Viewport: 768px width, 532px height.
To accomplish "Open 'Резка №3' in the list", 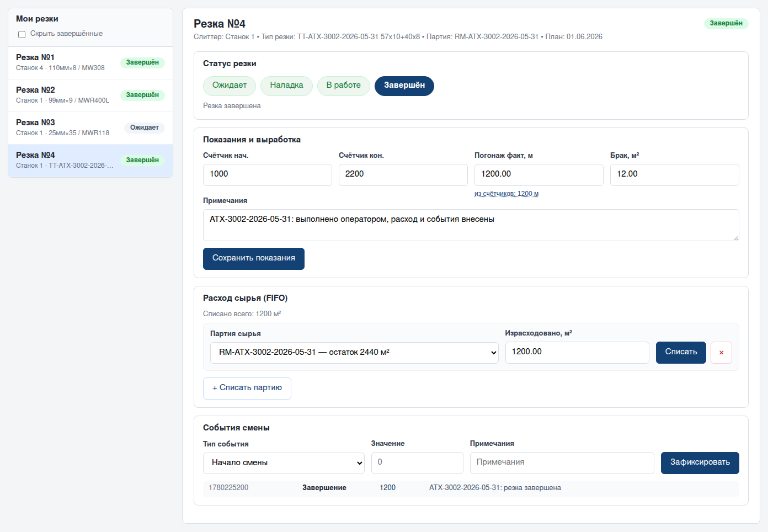I will coord(90,128).
